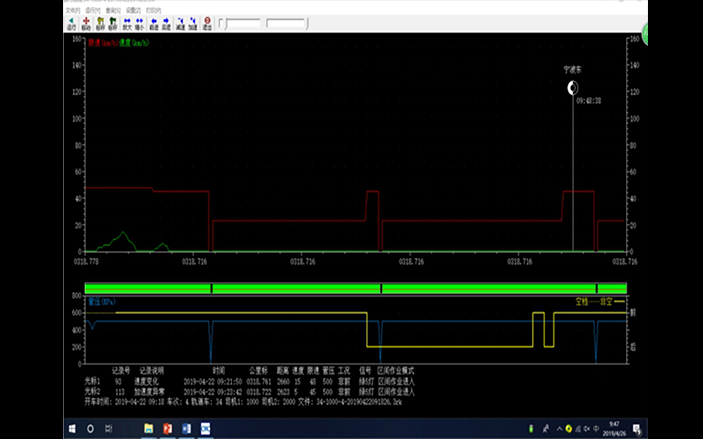The width and height of the screenshot is (703, 439).
Task: Open the 文件 (File) menu
Action: pos(72,10)
